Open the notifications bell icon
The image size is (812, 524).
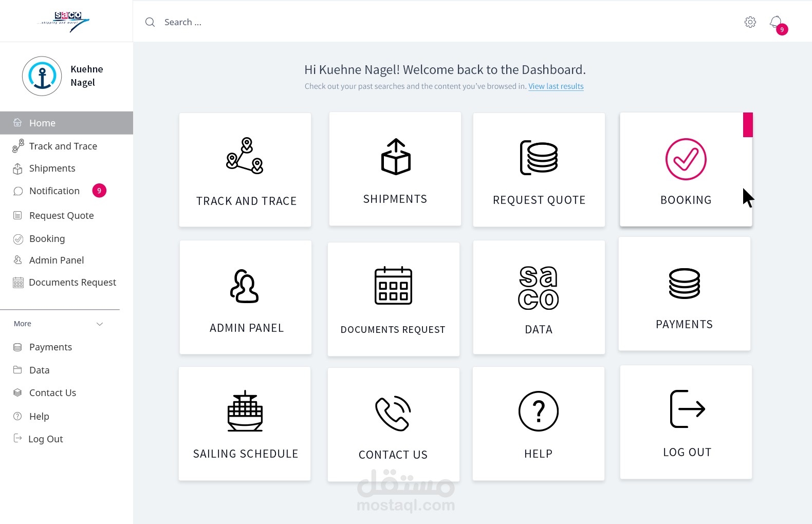[776, 22]
